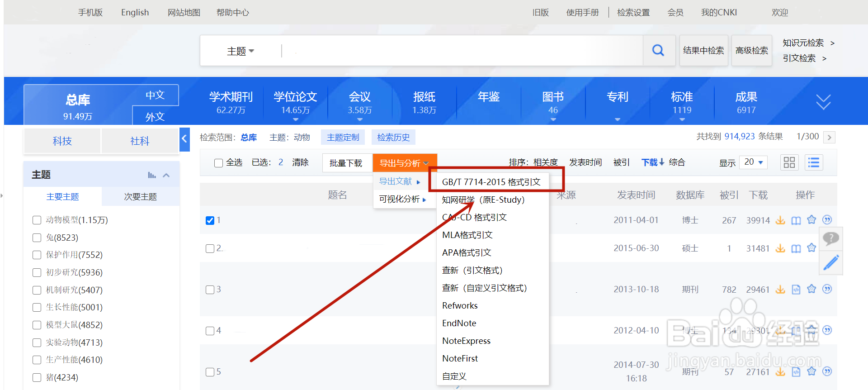Choose APA格式引文 export option
The height and width of the screenshot is (390, 868).
point(467,252)
